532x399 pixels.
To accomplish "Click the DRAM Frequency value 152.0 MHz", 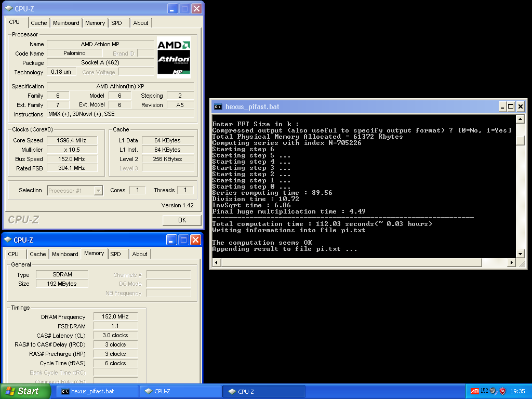I will [x=115, y=316].
